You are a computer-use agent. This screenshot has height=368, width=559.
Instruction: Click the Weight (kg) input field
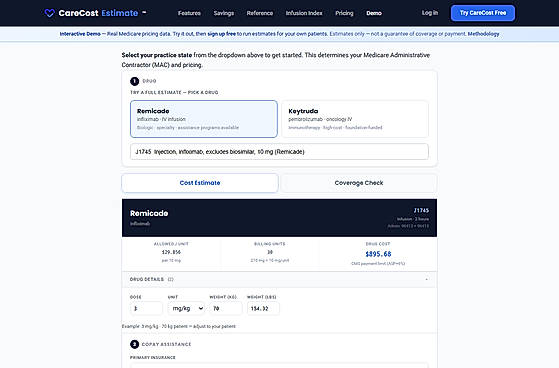coord(226,308)
